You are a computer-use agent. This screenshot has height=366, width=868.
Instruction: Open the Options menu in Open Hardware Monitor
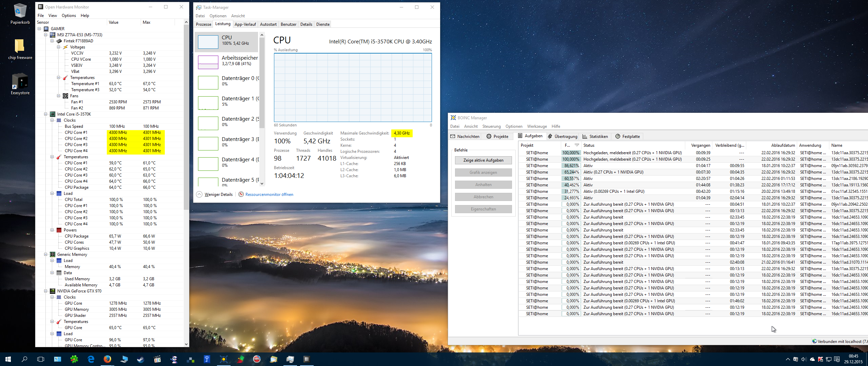click(68, 16)
